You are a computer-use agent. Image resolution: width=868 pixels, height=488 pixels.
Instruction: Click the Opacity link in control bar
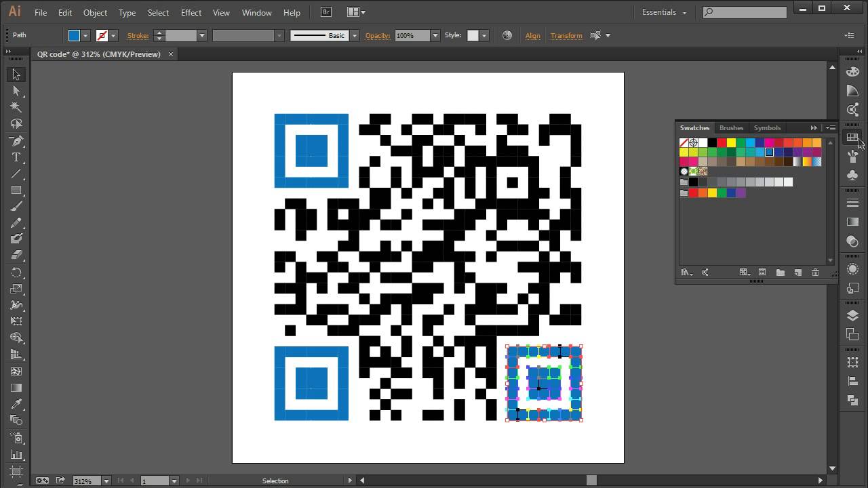[x=378, y=35]
